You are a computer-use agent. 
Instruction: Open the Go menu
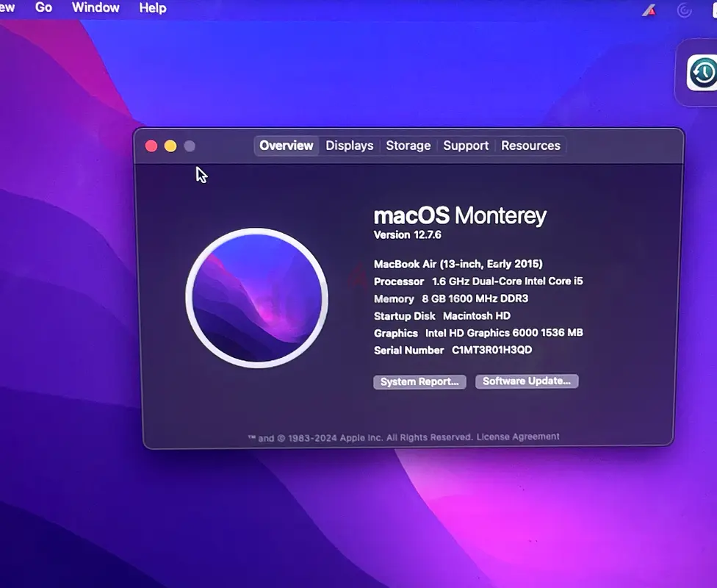coord(43,7)
